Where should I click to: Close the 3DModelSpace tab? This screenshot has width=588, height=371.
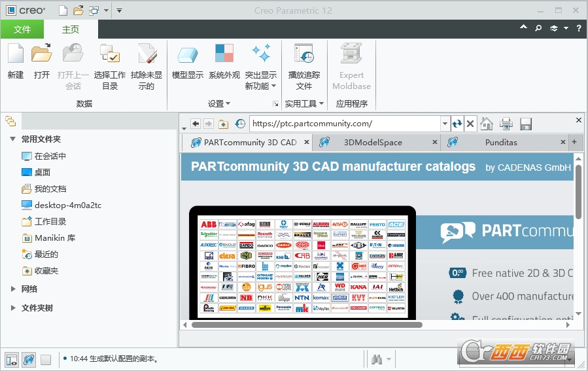(435, 142)
